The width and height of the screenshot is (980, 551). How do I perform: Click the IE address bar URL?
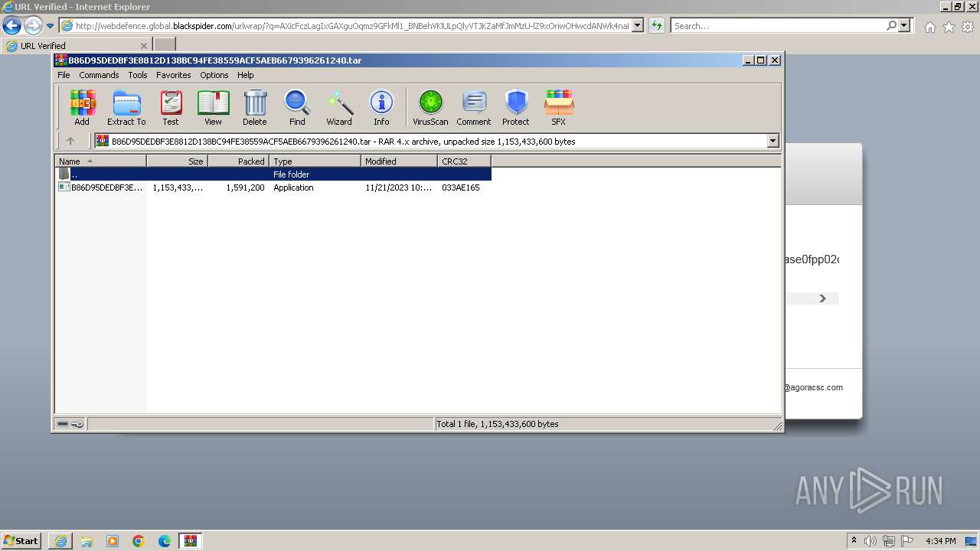pyautogui.click(x=351, y=26)
